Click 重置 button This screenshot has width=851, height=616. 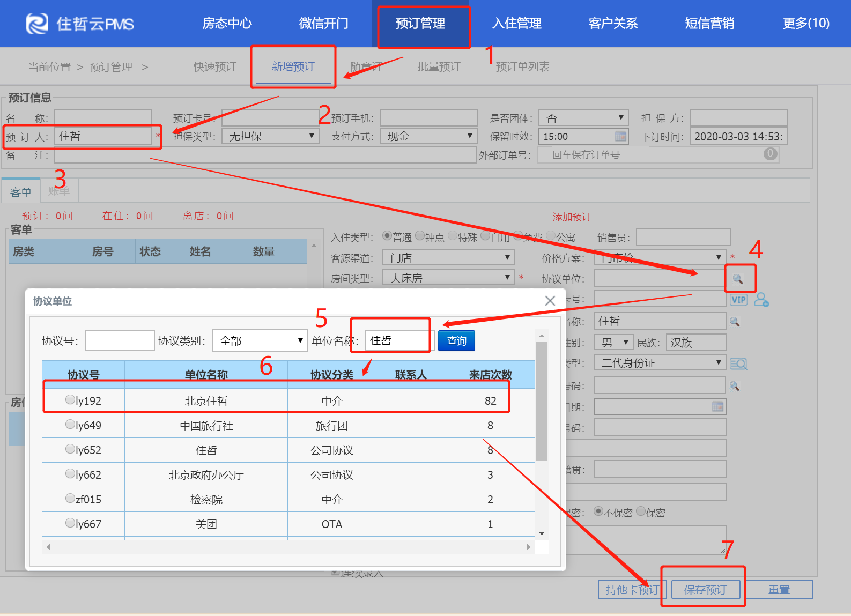tap(779, 590)
